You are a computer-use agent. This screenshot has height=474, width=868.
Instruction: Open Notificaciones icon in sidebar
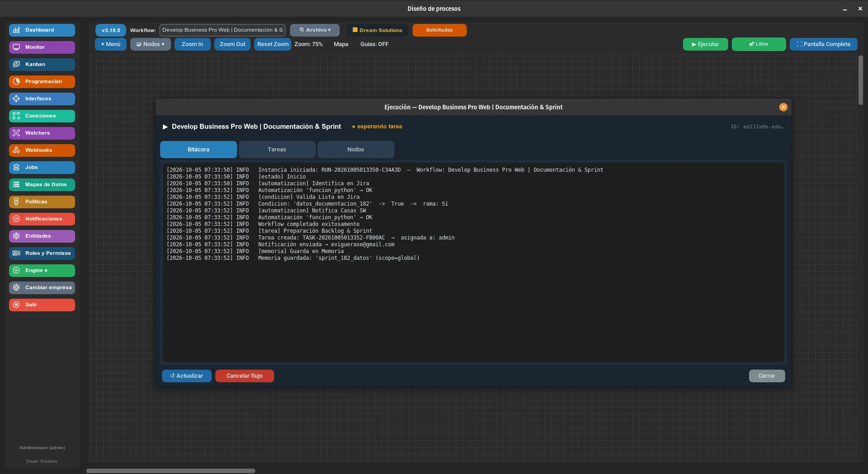16,219
